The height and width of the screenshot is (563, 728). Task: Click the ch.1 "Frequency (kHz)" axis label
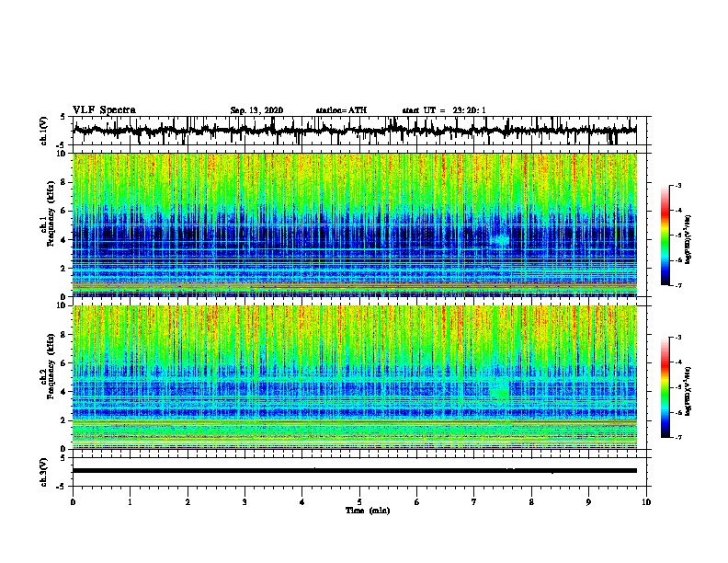[51, 214]
